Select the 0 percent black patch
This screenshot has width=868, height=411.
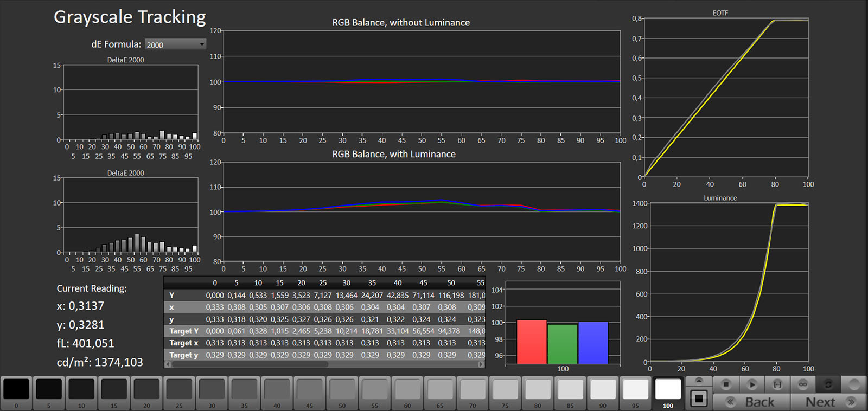[x=16, y=389]
